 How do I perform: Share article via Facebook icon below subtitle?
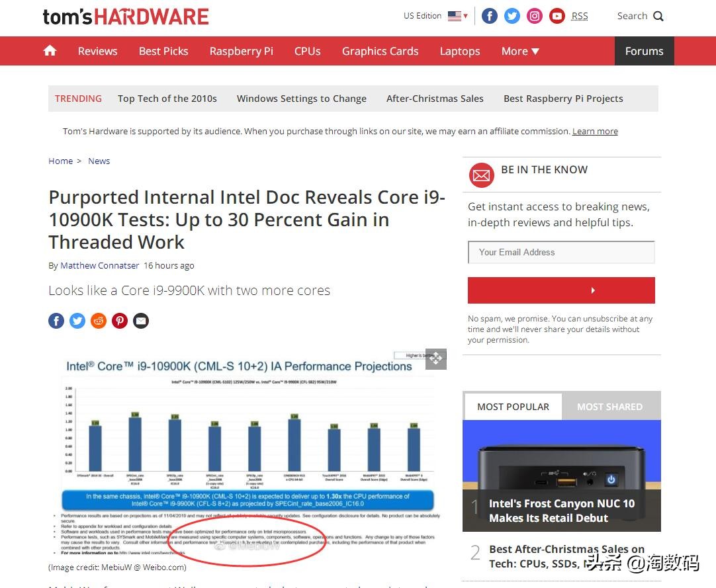(56, 321)
